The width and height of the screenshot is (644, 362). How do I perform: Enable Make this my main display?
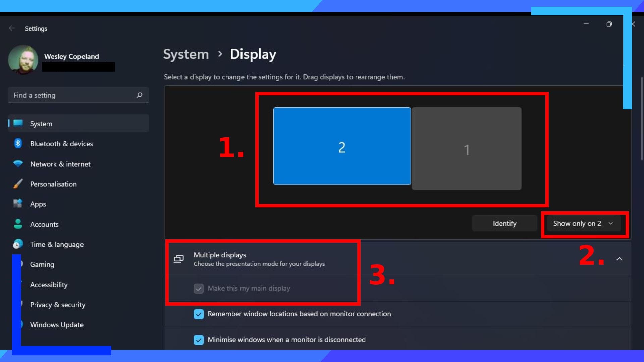[199, 288]
